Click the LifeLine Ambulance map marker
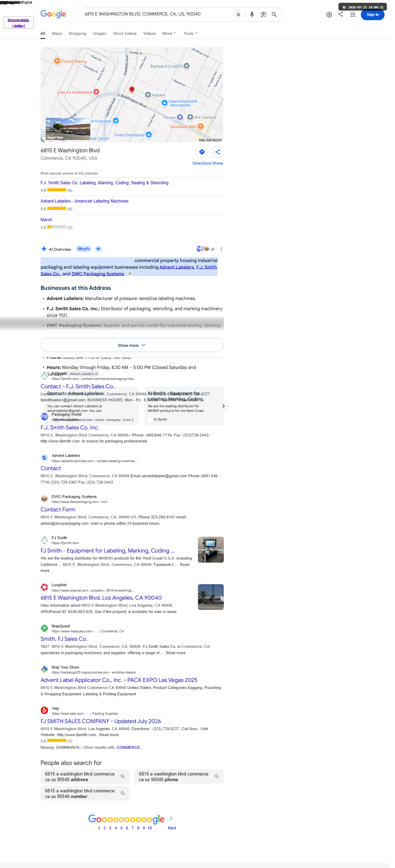 (96, 92)
